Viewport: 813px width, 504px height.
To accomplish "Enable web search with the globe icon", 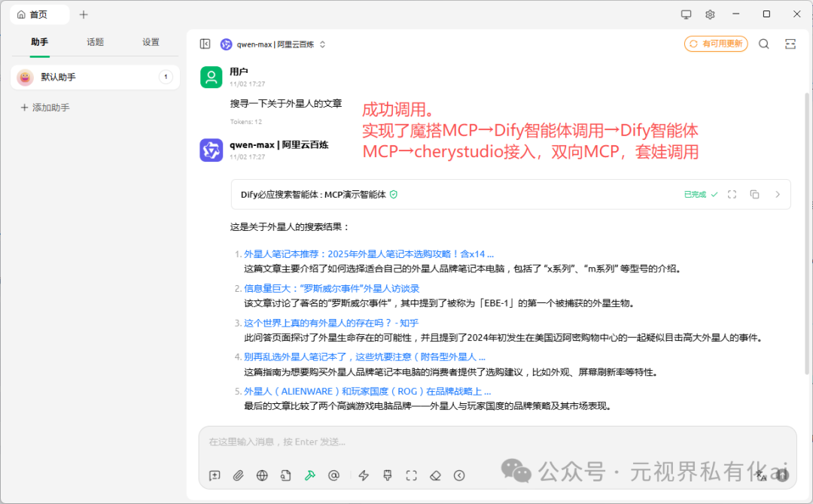I will point(262,475).
